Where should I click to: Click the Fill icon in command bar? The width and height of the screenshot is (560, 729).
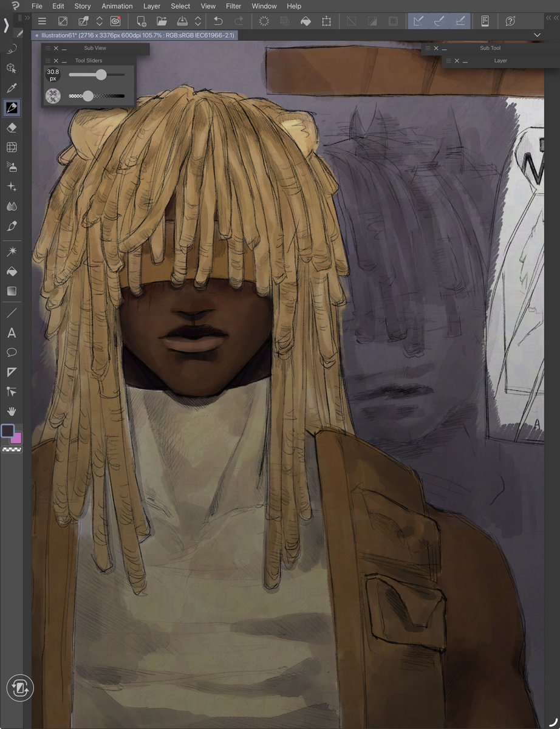pyautogui.click(x=306, y=21)
